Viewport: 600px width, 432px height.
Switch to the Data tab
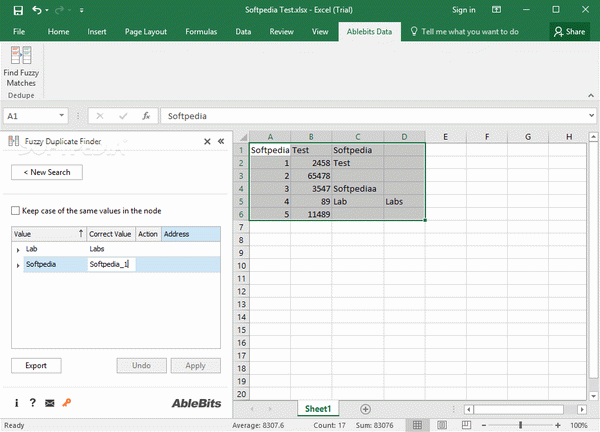coord(243,32)
